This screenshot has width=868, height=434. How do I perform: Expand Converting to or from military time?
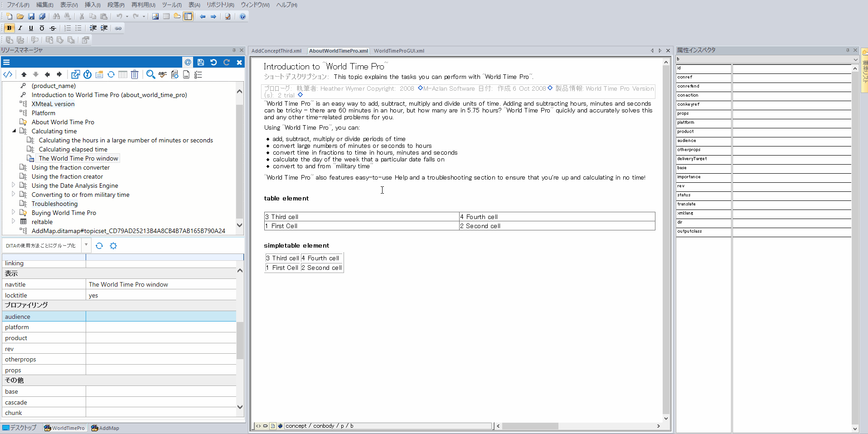14,194
